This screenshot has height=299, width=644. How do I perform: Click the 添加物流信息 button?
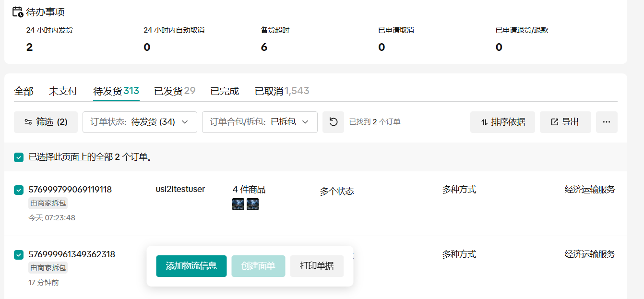[191, 266]
